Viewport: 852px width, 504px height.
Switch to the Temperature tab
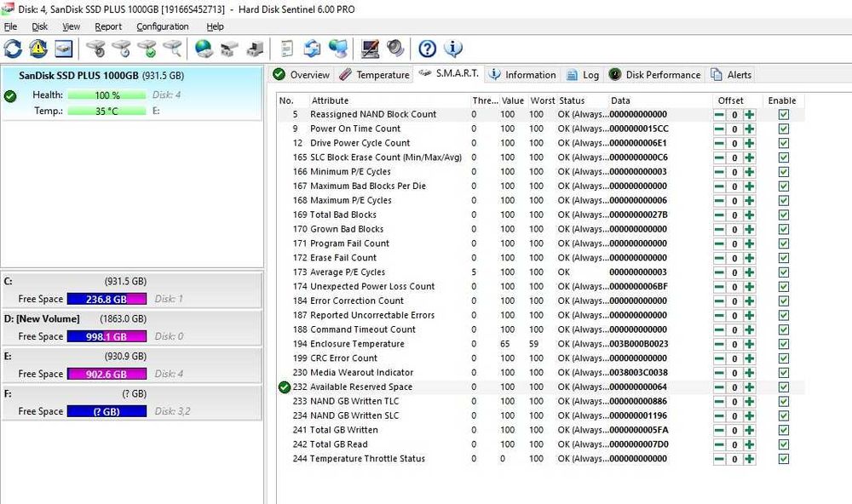coord(374,75)
